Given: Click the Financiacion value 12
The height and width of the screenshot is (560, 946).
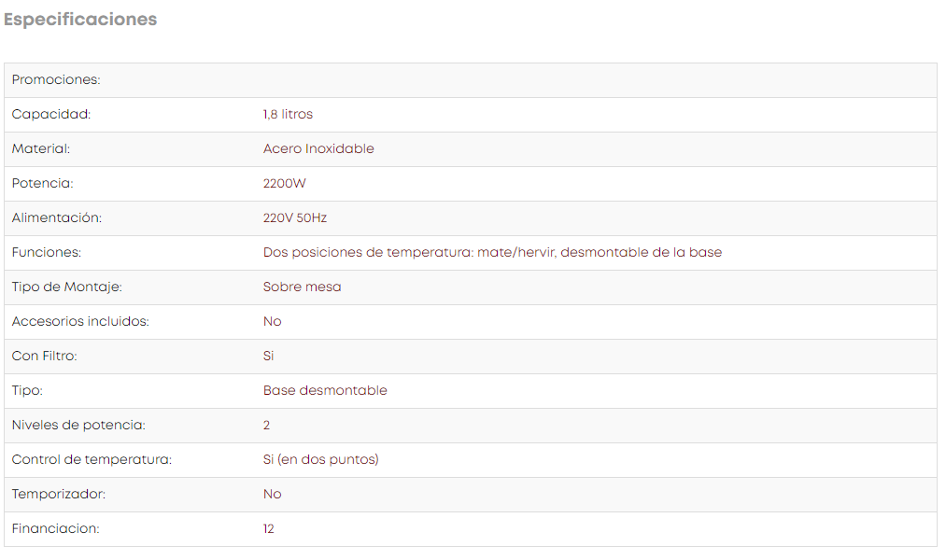Looking at the screenshot, I should click(268, 528).
